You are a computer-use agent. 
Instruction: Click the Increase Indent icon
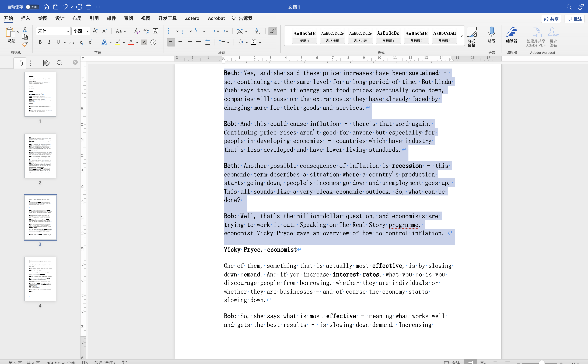pyautogui.click(x=225, y=31)
